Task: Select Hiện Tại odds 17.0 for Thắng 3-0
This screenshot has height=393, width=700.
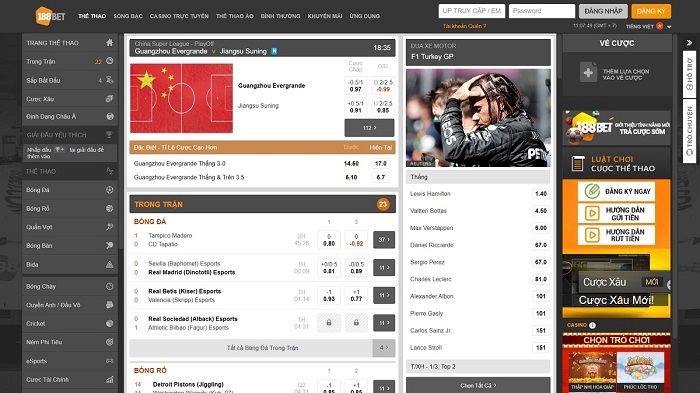Action: [380, 163]
